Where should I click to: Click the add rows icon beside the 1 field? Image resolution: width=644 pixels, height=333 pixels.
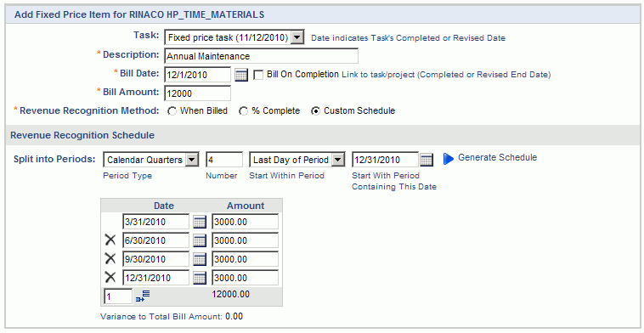point(143,296)
